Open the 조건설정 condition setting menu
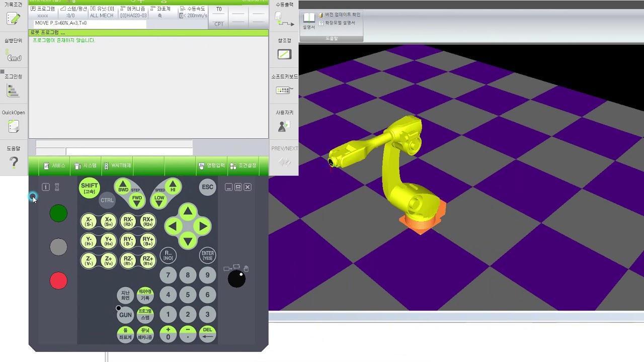The height and width of the screenshot is (362, 644). click(x=244, y=165)
